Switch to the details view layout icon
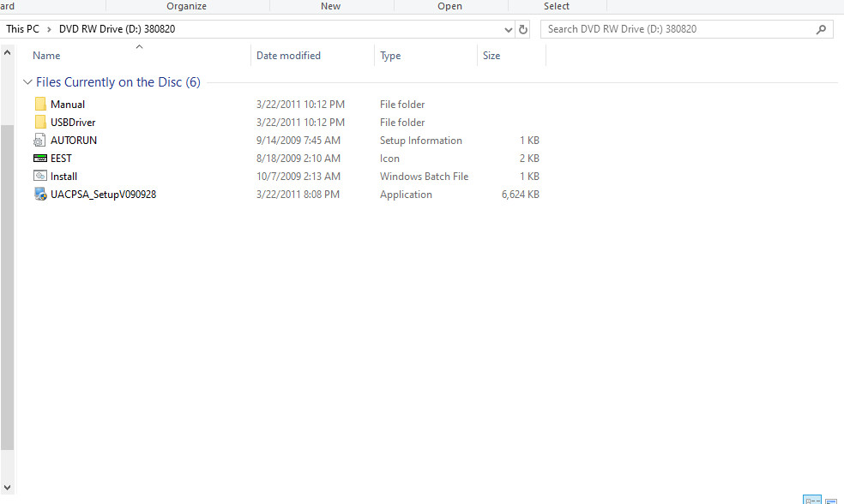Screen dimensions: 844x504 (812, 500)
